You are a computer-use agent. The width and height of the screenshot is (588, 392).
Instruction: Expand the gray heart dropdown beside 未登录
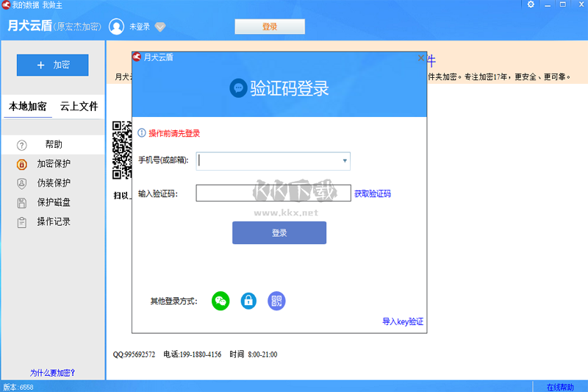pyautogui.click(x=160, y=26)
